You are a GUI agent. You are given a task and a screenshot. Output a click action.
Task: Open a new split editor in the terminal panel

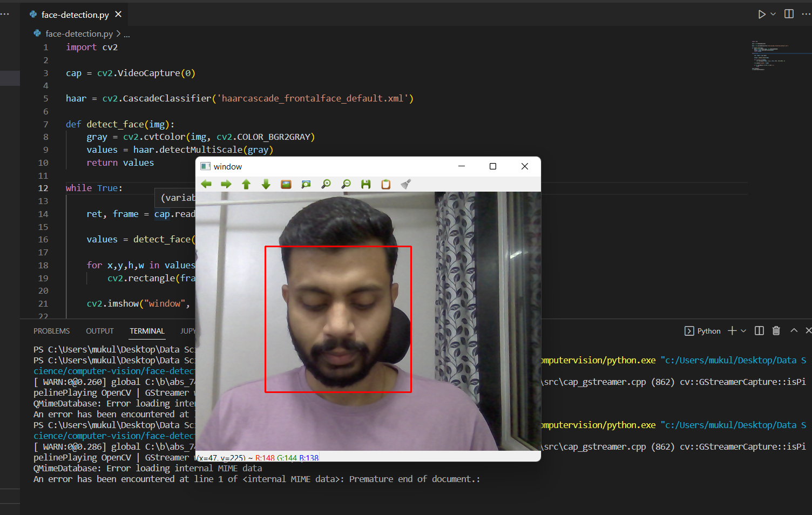[759, 330]
